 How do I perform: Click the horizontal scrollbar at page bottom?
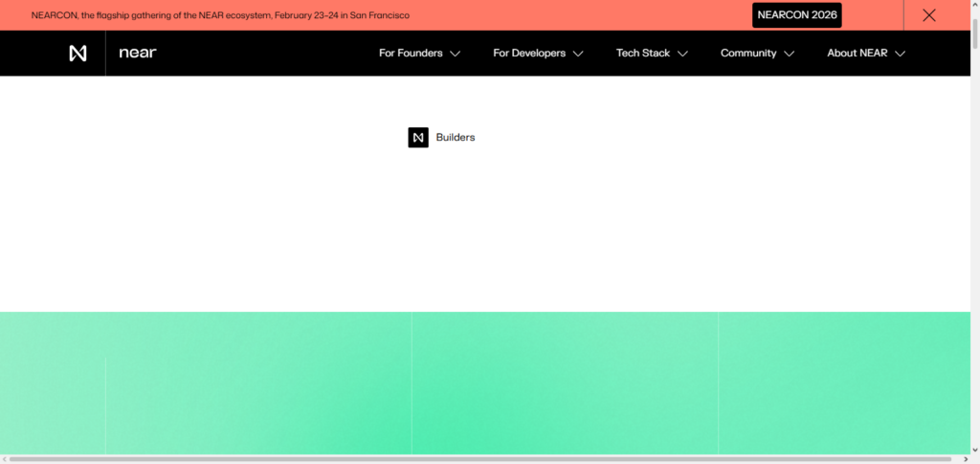pos(479,459)
